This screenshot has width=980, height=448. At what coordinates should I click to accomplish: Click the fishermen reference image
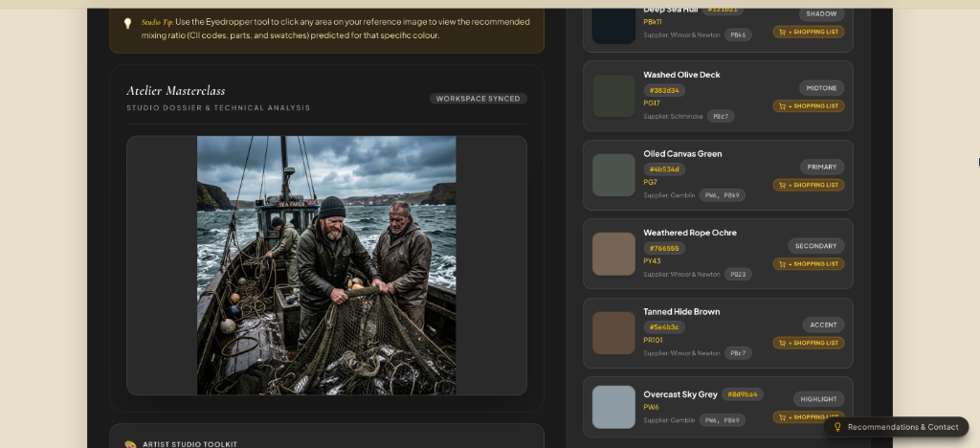point(326,265)
